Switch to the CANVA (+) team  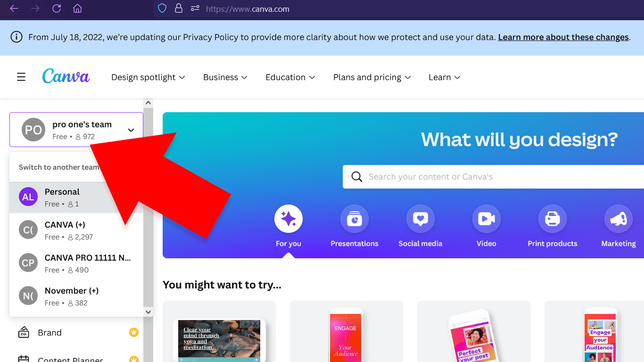(76, 230)
